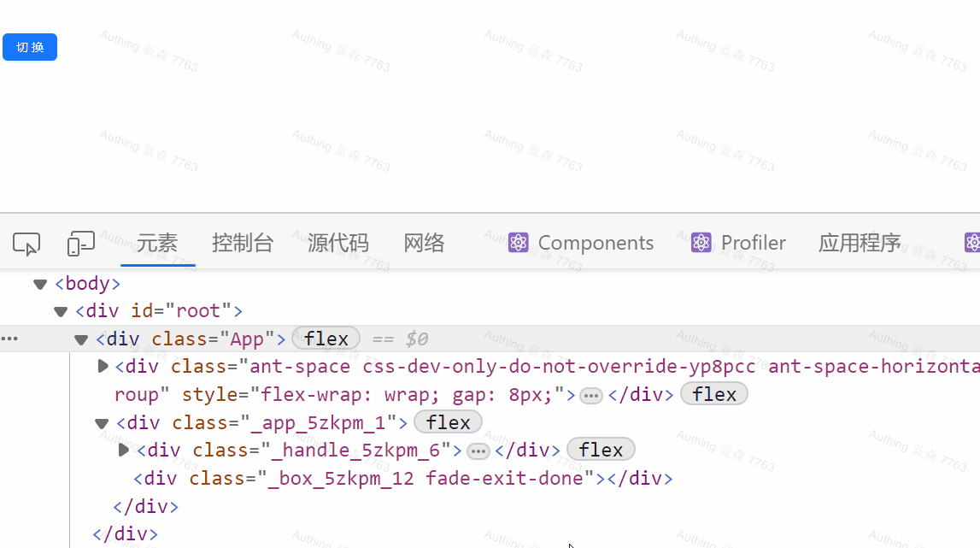This screenshot has height=548, width=980.
Task: Open the 源代码 tab
Action: click(x=338, y=243)
